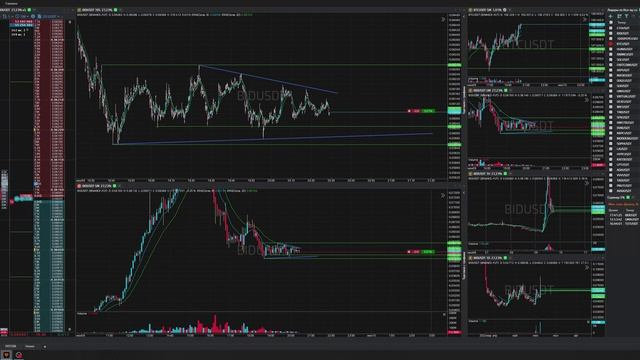640x360 pixels.
Task: Click the red volume label on the lower chart scale
Action: 454,333
